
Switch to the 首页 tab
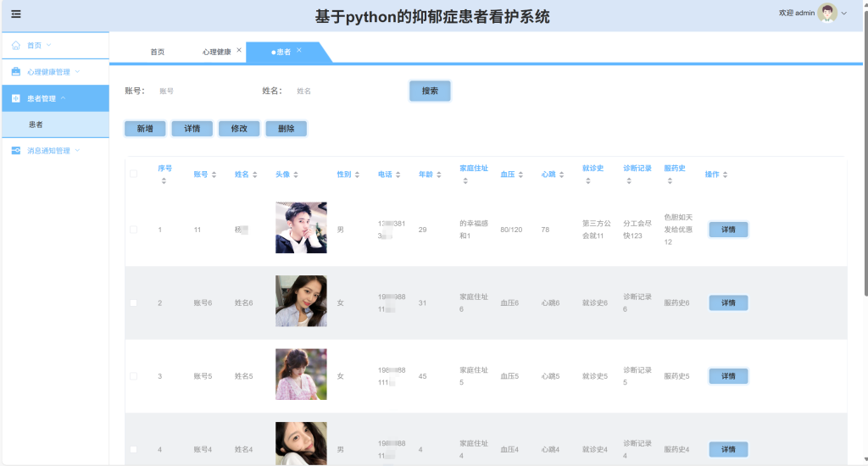[x=157, y=52]
